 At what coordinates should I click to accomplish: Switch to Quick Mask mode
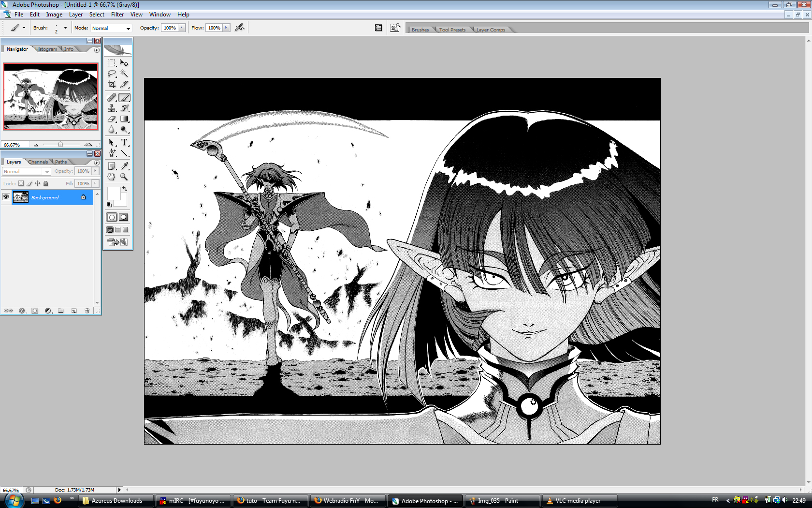(124, 217)
